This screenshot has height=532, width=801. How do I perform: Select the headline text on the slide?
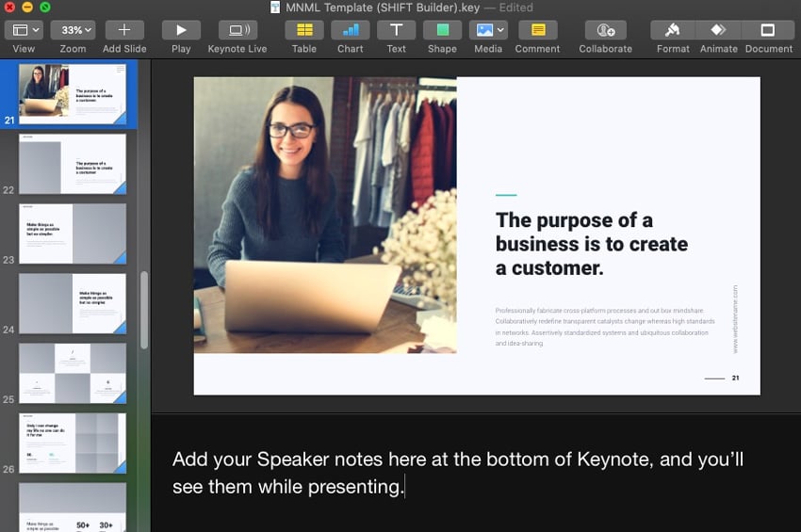[591, 244]
